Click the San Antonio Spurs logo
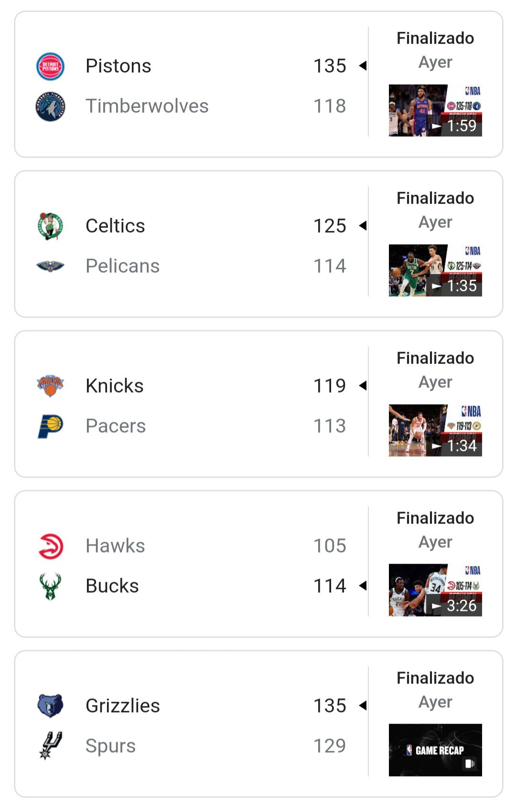Screen dimensions: 516x812 (50, 746)
